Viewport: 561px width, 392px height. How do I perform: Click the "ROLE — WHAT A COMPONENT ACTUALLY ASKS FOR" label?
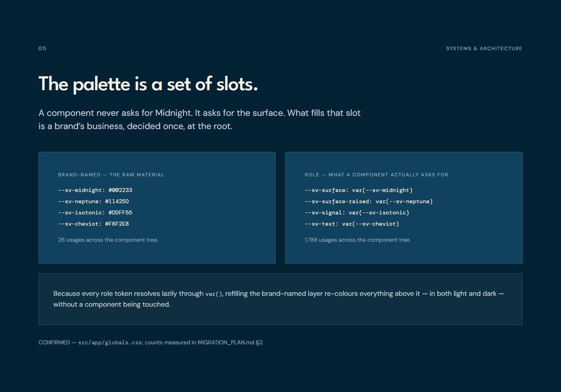tap(377, 175)
